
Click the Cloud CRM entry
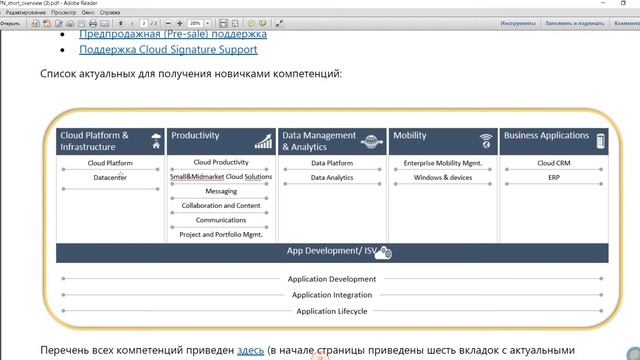(554, 163)
